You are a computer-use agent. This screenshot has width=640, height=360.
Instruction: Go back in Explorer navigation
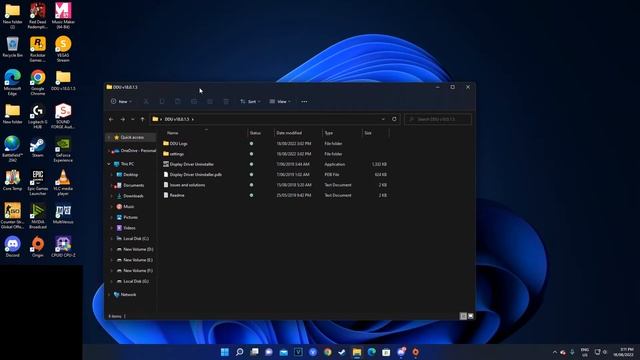(111, 119)
